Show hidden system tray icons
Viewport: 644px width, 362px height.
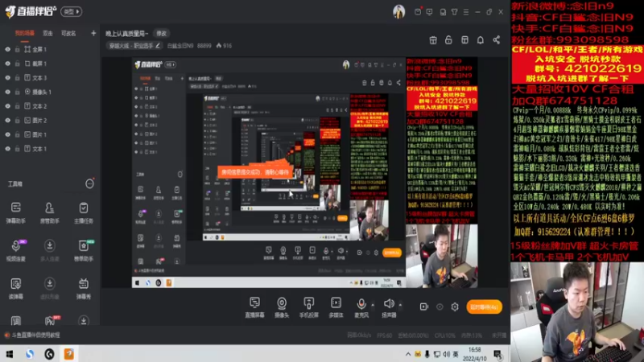(408, 354)
